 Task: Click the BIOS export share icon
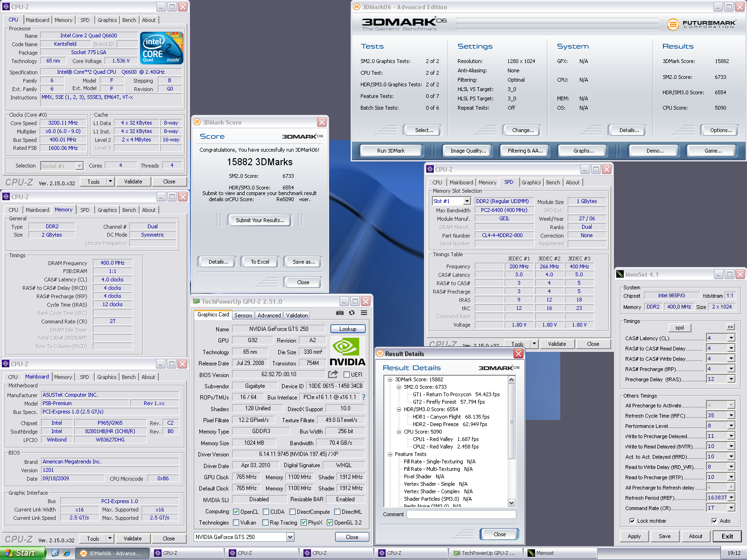tap(333, 374)
